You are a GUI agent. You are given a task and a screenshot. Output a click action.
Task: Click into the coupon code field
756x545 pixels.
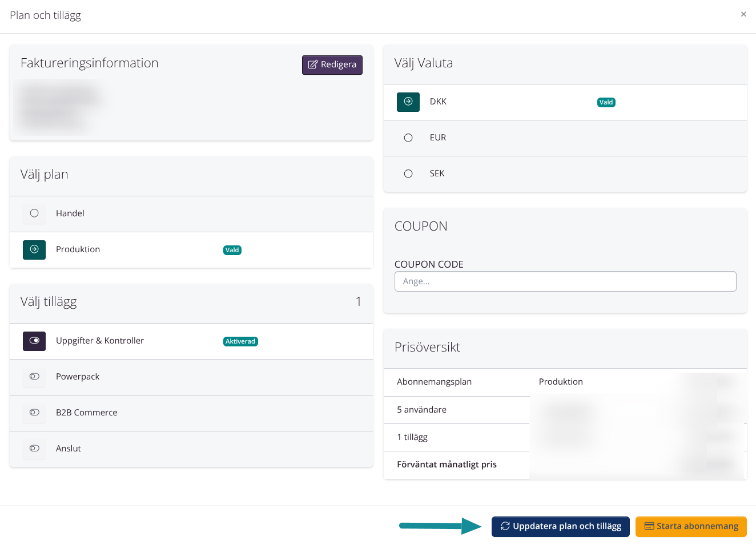[565, 281]
